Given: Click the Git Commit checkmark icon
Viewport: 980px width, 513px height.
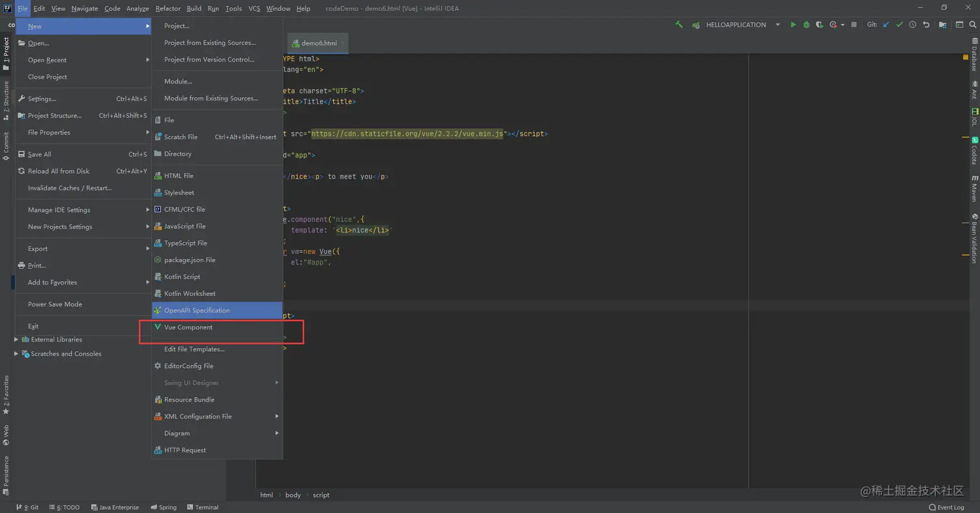Looking at the screenshot, I should coord(899,25).
